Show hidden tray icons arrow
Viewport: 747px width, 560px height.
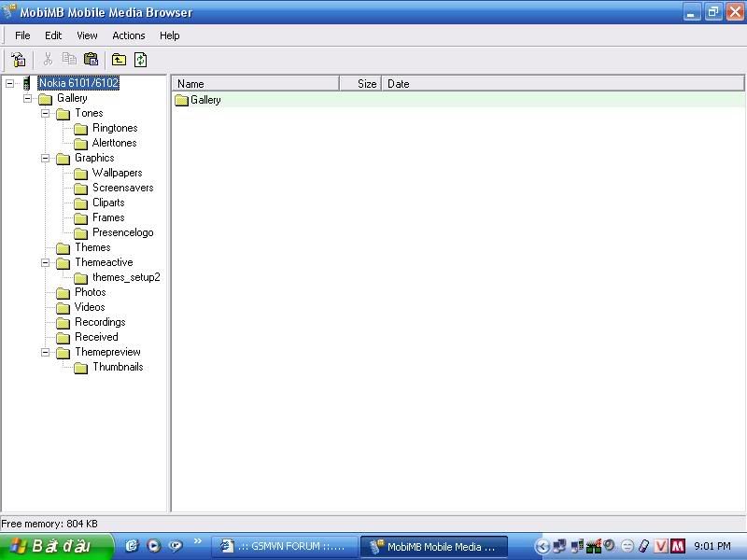pos(542,546)
